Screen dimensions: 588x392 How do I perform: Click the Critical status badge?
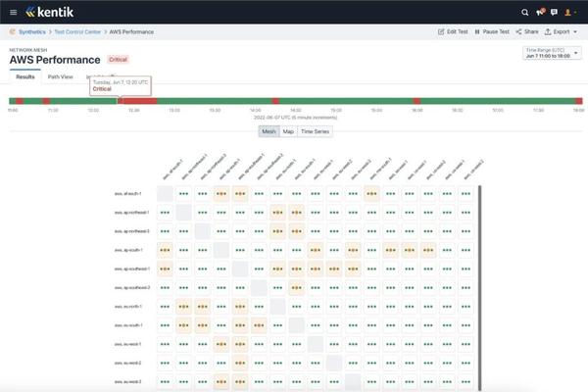pyautogui.click(x=118, y=60)
